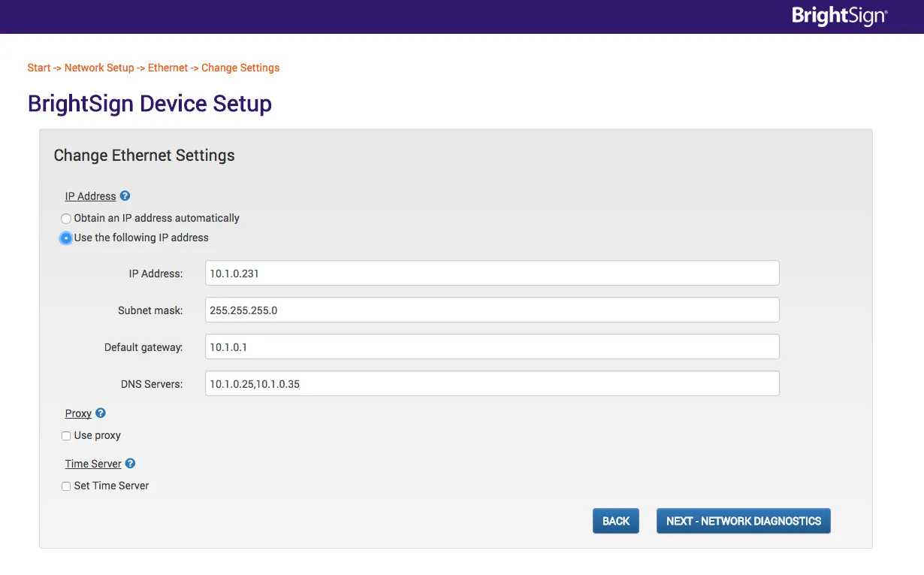Focus the IP Address field containing 10.1.0.231

[492, 274]
